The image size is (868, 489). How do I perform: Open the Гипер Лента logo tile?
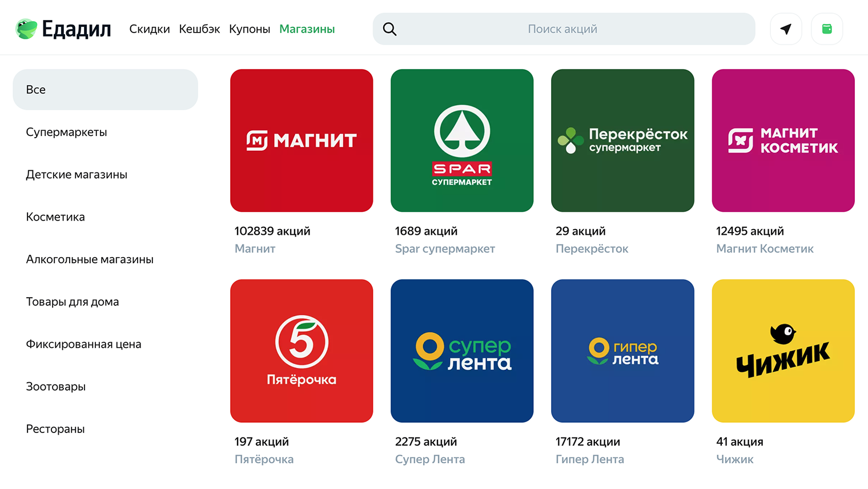pyautogui.click(x=622, y=351)
